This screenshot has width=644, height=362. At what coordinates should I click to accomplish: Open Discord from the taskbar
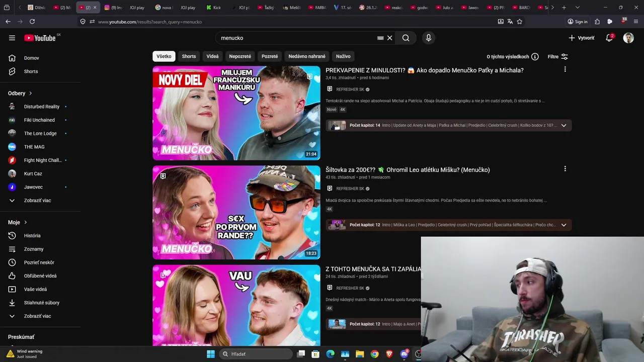click(404, 354)
